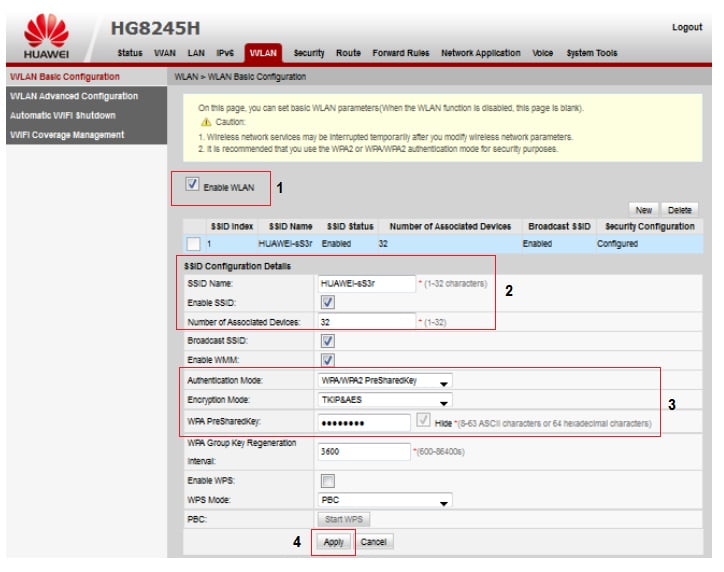
Task: Click the WPA Group Key Regeneration Interval field
Action: point(364,452)
